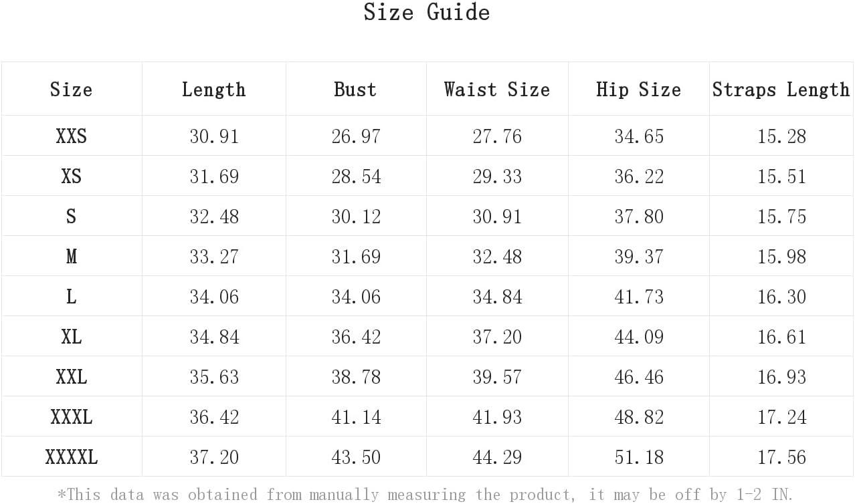The width and height of the screenshot is (855, 504).
Task: Select hip size 51.18 for XXXXL
Action: 639,457
